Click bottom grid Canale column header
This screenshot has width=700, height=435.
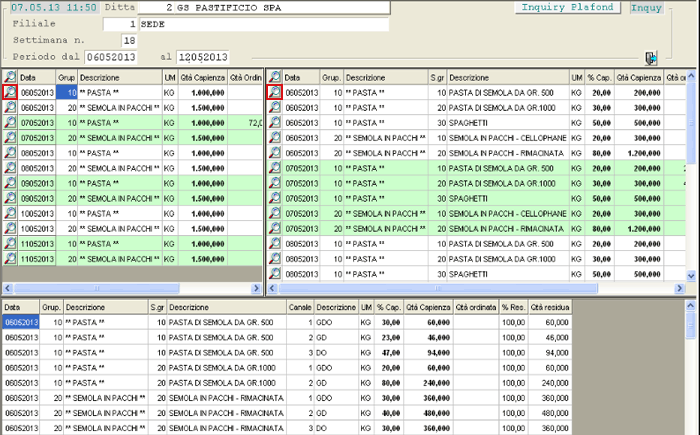(300, 307)
